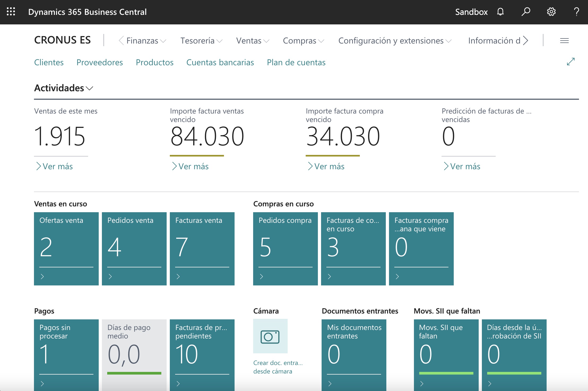Open the app launcher waffle icon
This screenshot has height=391, width=588.
[x=11, y=12]
